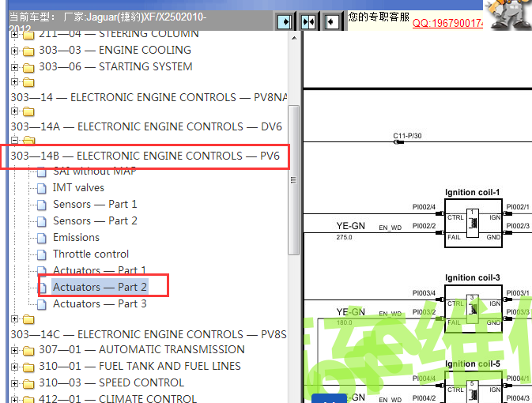The width and height of the screenshot is (532, 403).
Task: Click the 303—06 STARTING SYSTEM label
Action: (x=115, y=67)
